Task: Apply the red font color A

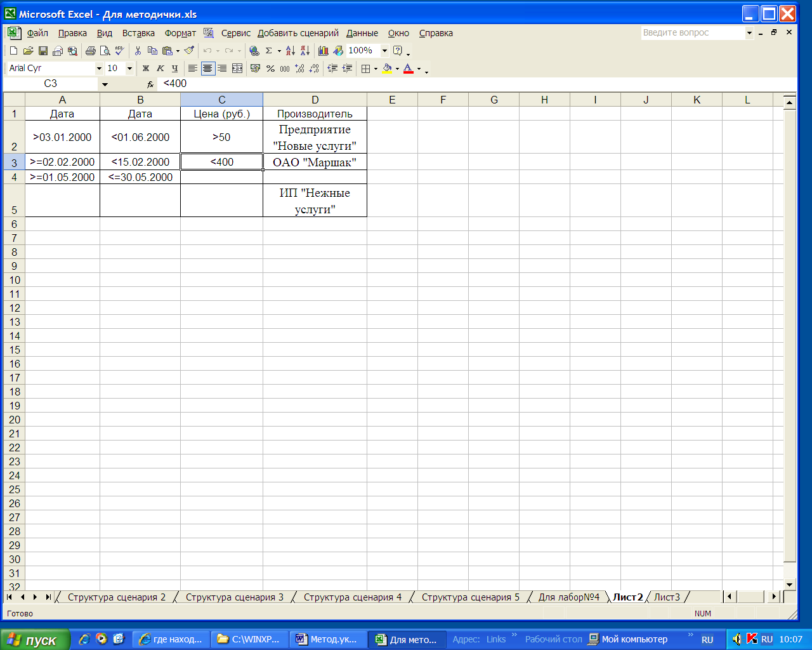Action: click(409, 69)
